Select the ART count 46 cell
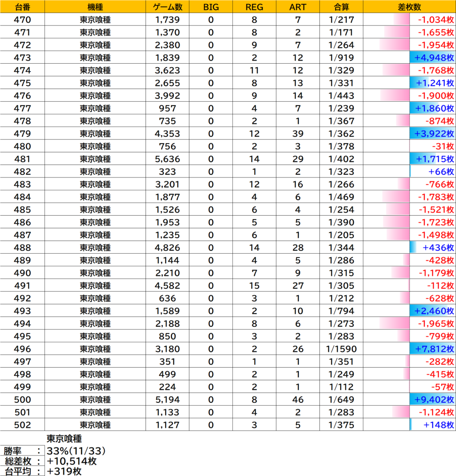The width and height of the screenshot is (456, 476). click(297, 400)
